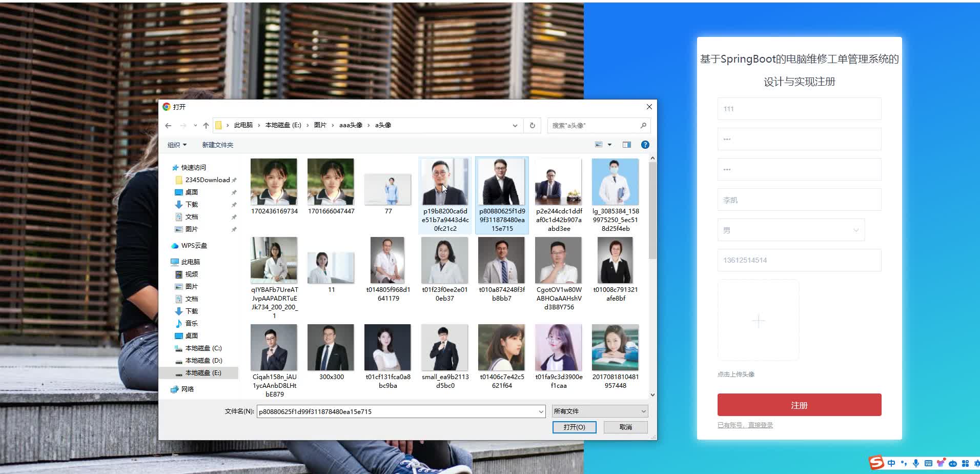Click avatar upload plus box
980x474 pixels.
[758, 321]
